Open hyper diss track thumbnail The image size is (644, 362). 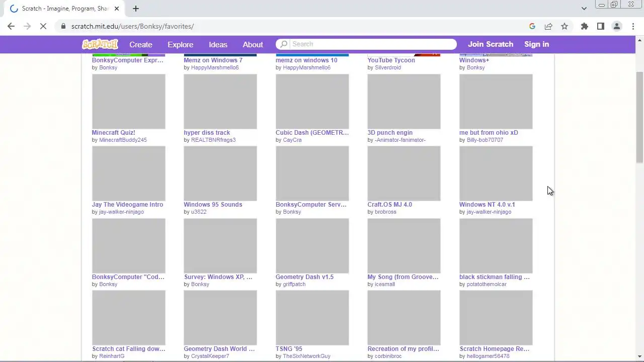(220, 101)
